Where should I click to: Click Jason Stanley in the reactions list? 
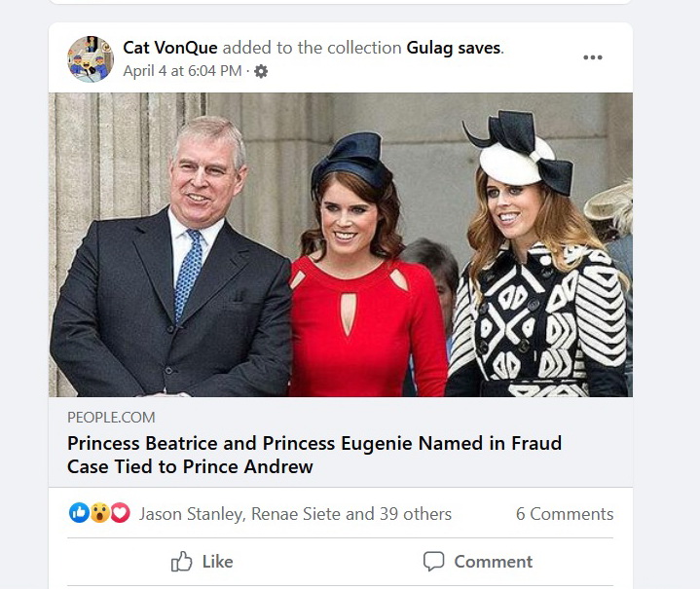192,514
